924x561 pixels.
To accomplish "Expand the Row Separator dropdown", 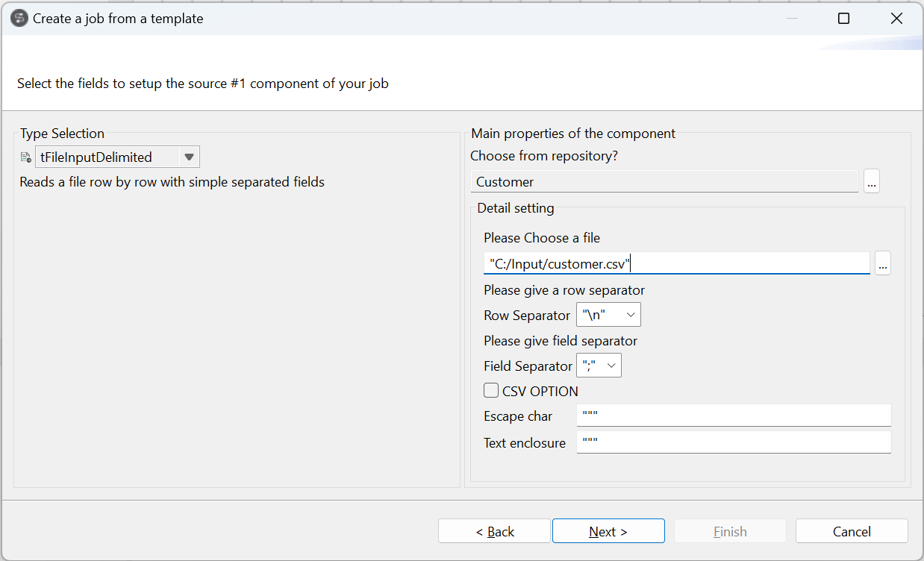I will click(631, 315).
